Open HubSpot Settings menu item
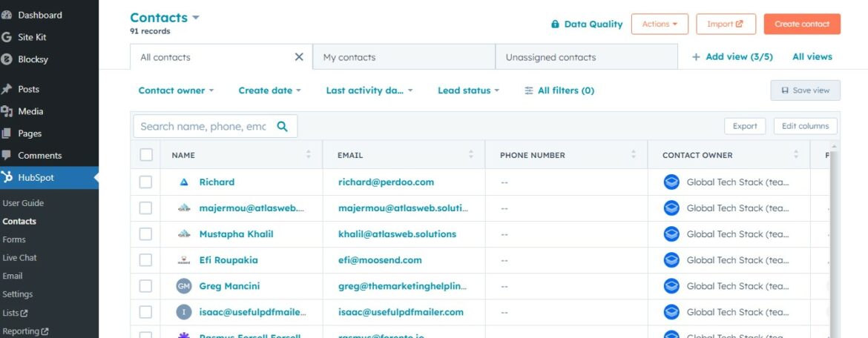This screenshot has width=868, height=338. 17,294
